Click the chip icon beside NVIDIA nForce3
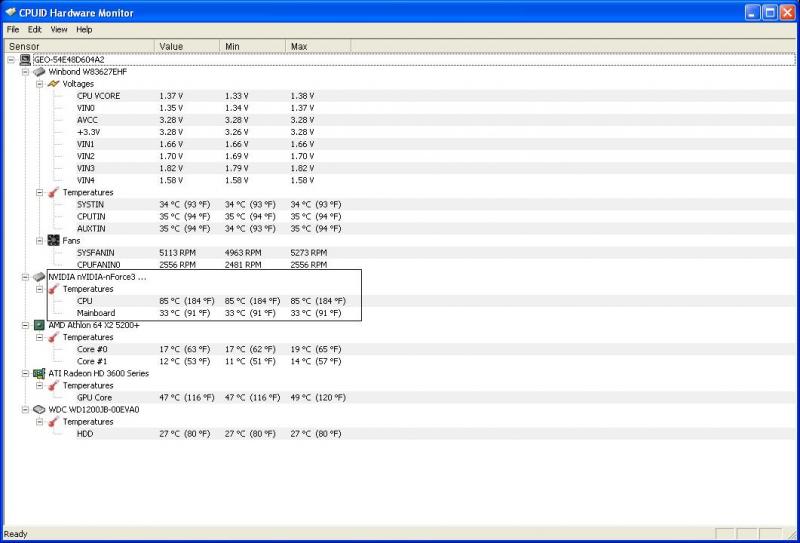The width and height of the screenshot is (800, 543). tap(39, 277)
